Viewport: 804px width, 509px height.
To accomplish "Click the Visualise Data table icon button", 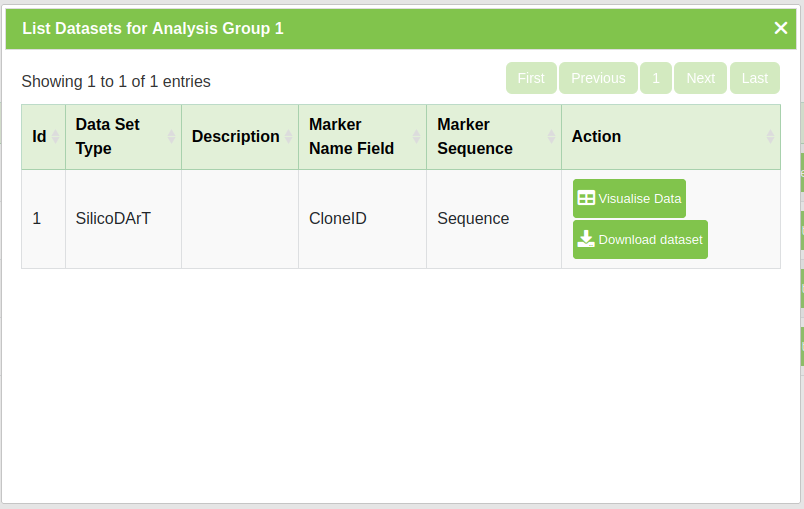I will tap(629, 198).
